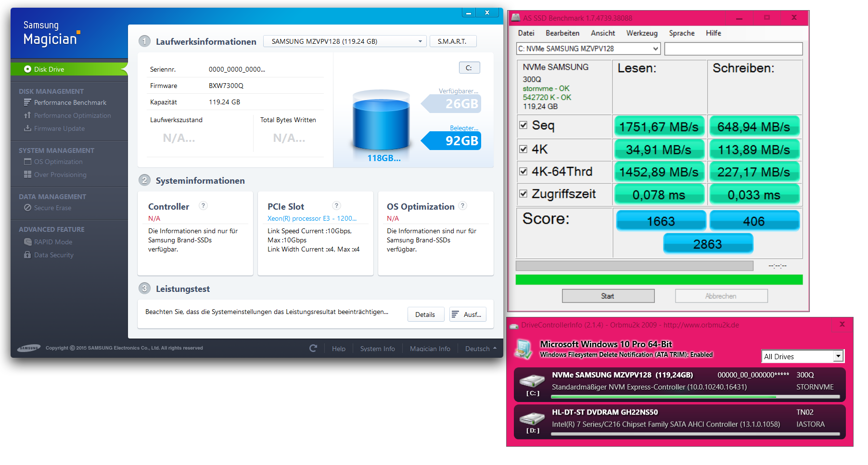Open the Hilfe menu
Image resolution: width=868 pixels, height=465 pixels.
(714, 33)
